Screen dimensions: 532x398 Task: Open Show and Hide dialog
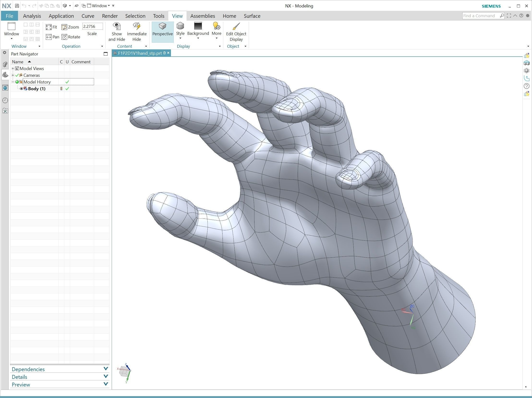117,31
